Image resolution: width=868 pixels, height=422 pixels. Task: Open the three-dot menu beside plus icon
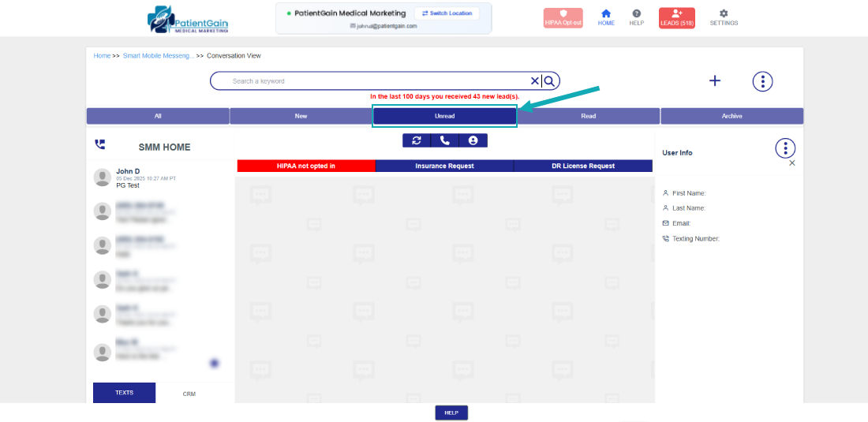click(x=762, y=80)
